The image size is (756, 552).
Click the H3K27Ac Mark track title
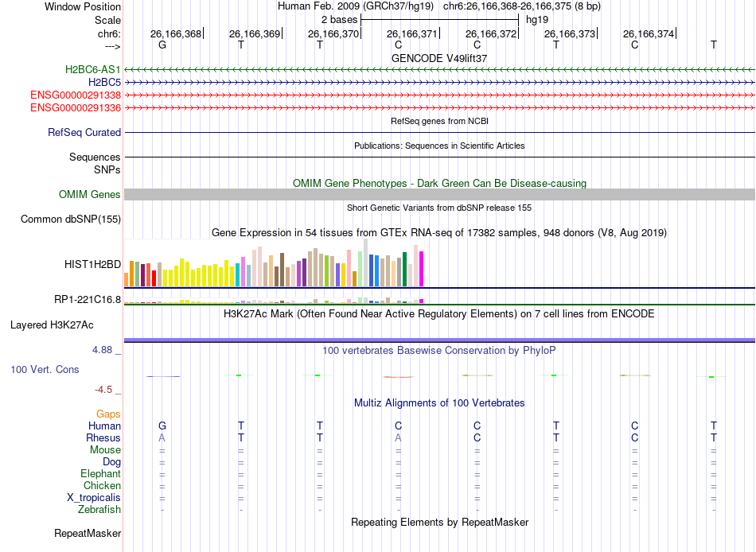pyautogui.click(x=439, y=314)
